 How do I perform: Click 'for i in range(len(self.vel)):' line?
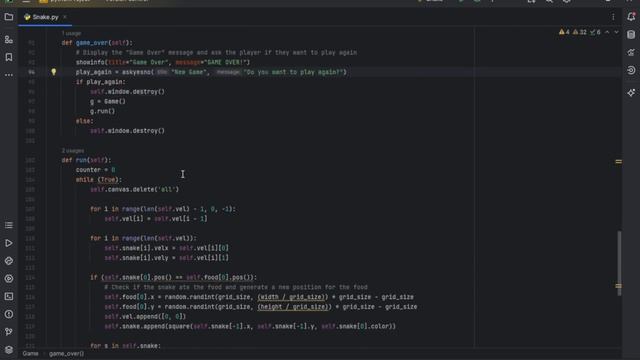pyautogui.click(x=143, y=238)
